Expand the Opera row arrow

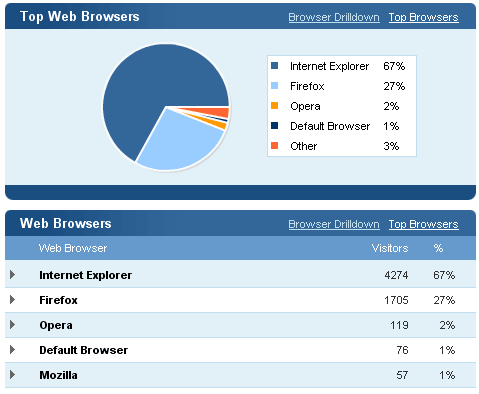coord(12,325)
